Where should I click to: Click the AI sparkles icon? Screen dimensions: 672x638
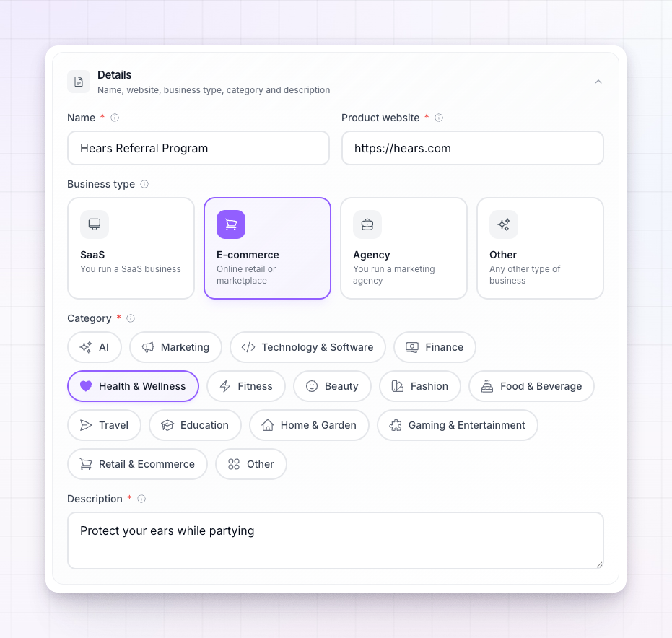[x=86, y=347]
